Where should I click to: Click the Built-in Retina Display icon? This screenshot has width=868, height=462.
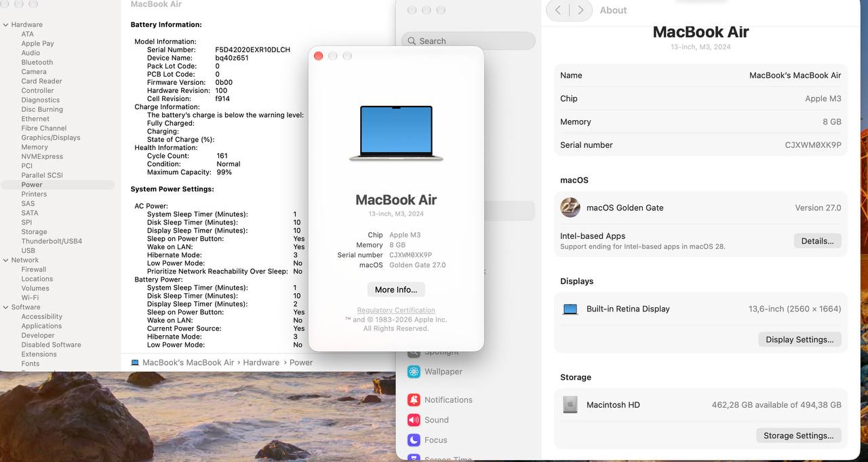pos(570,309)
